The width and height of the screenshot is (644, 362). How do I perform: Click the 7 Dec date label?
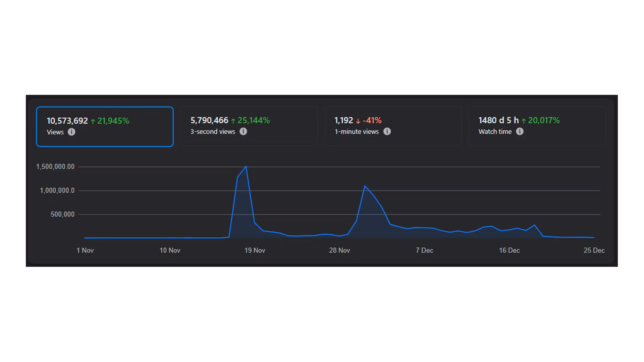424,250
